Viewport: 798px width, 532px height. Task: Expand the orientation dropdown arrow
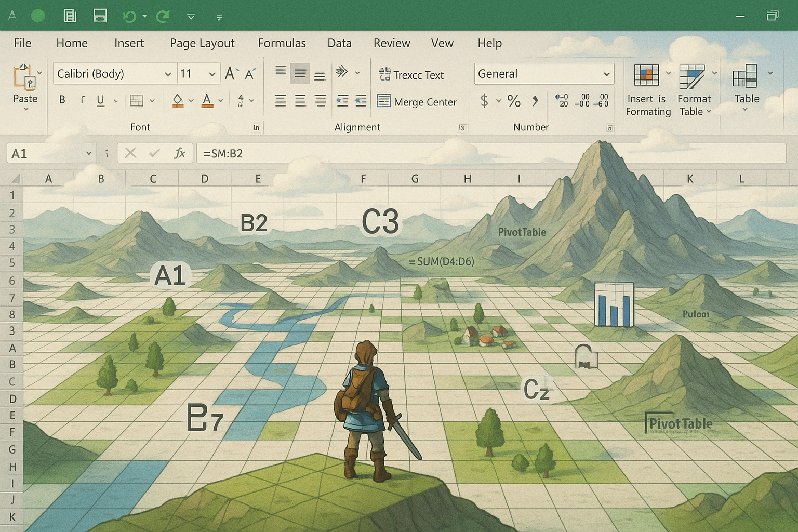click(357, 73)
